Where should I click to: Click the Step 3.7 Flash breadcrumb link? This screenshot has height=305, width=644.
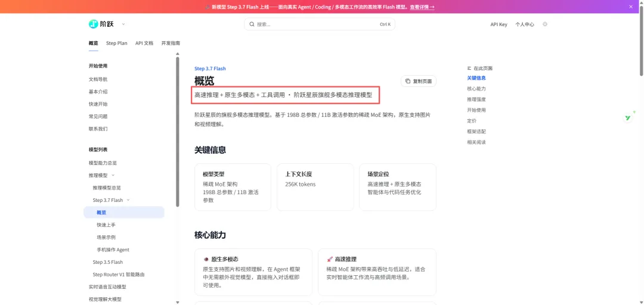tap(210, 69)
